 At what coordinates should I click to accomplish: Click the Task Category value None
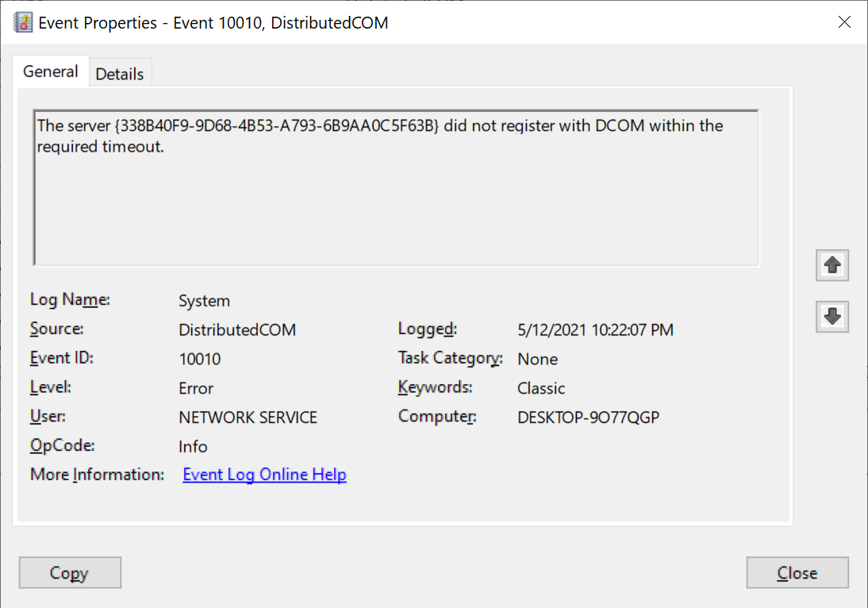(537, 359)
